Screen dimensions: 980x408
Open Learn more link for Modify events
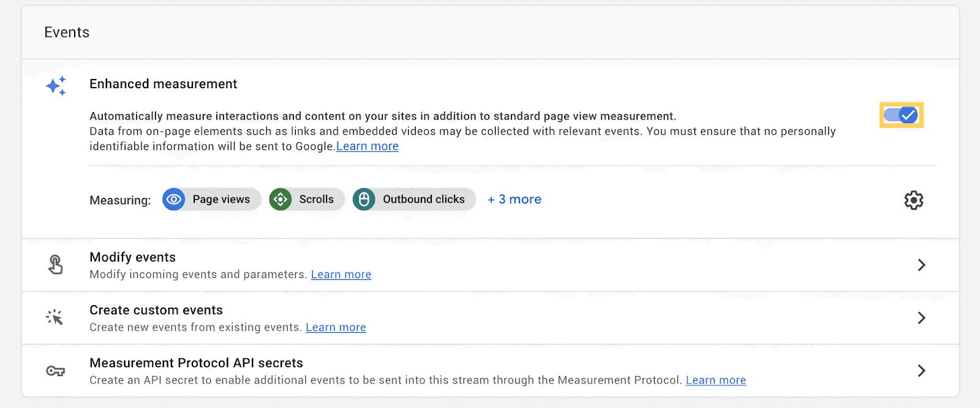(x=341, y=274)
